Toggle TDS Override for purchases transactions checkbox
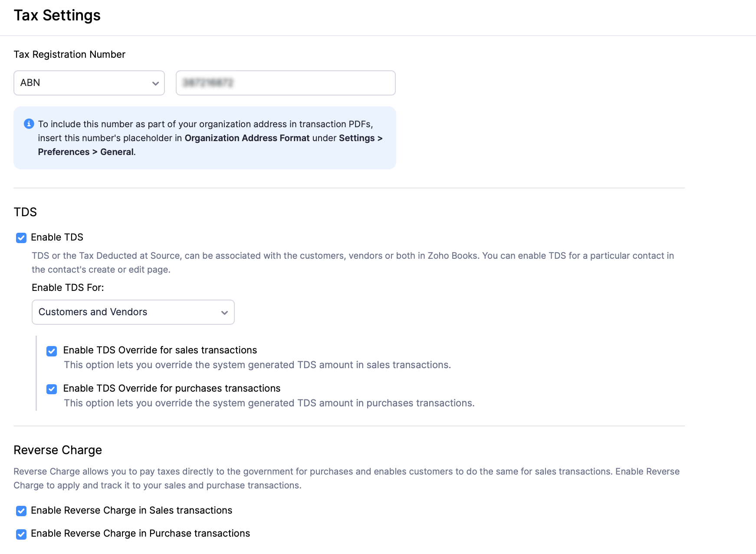 (x=52, y=389)
